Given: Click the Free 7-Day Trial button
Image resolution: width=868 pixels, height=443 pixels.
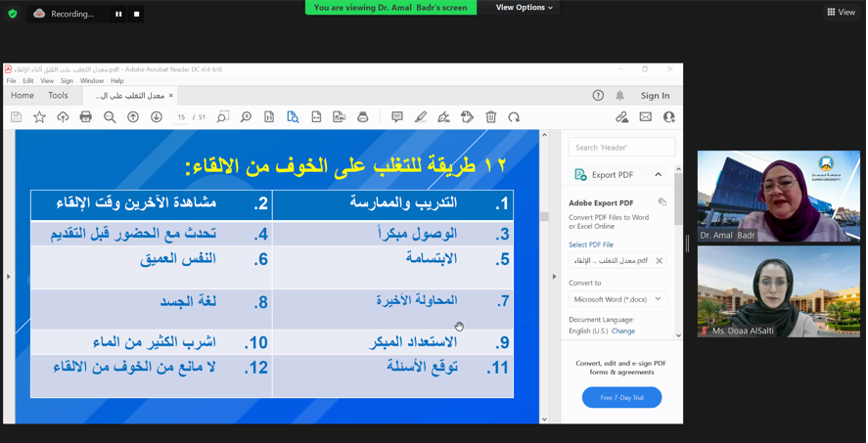Looking at the screenshot, I should tap(621, 397).
